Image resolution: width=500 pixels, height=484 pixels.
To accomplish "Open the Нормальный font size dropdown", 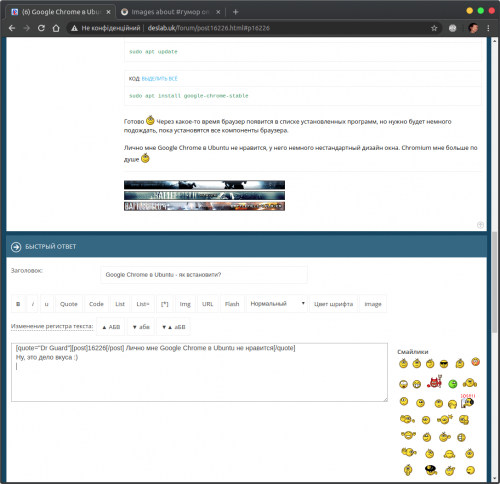I will [277, 304].
